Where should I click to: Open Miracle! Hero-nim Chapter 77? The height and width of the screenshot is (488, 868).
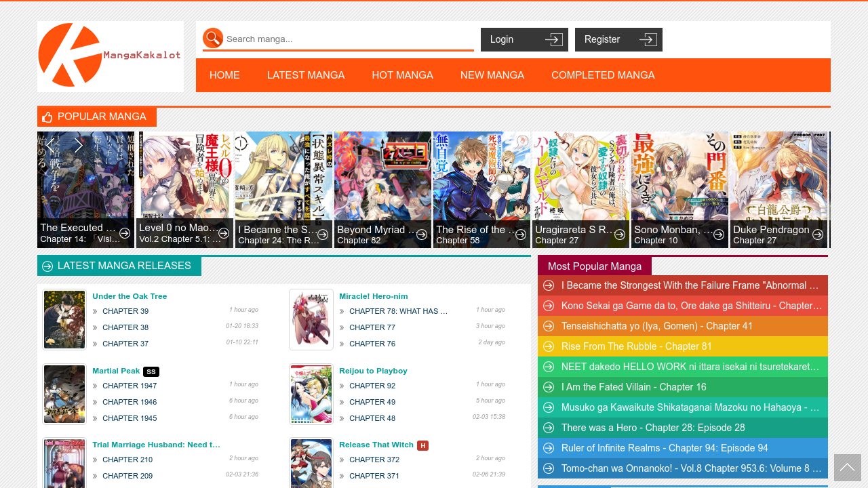point(372,327)
